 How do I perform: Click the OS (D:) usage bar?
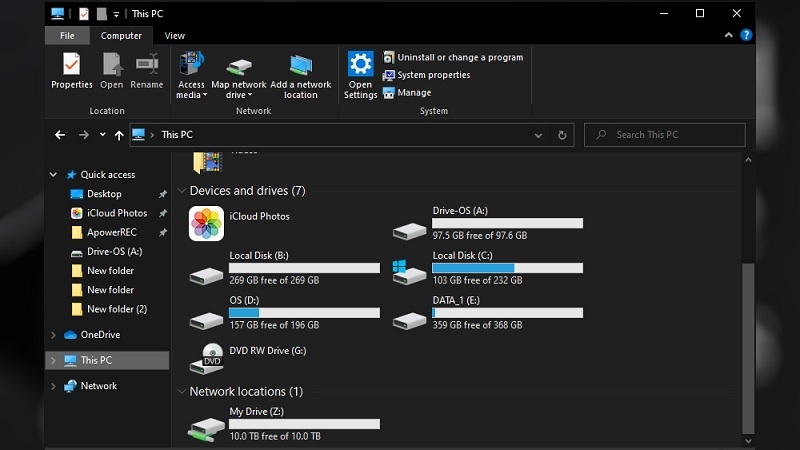click(304, 313)
